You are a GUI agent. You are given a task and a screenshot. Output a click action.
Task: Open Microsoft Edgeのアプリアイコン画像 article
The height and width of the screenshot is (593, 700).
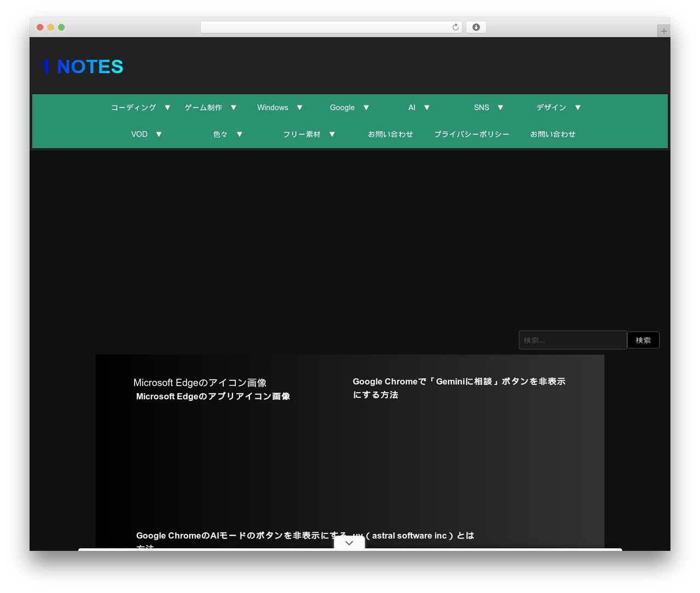tap(213, 397)
